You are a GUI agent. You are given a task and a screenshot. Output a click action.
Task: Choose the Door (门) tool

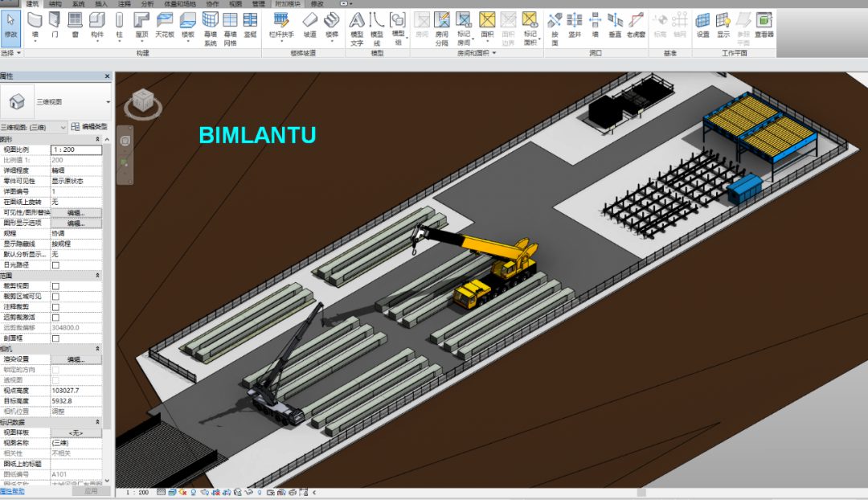tap(55, 26)
